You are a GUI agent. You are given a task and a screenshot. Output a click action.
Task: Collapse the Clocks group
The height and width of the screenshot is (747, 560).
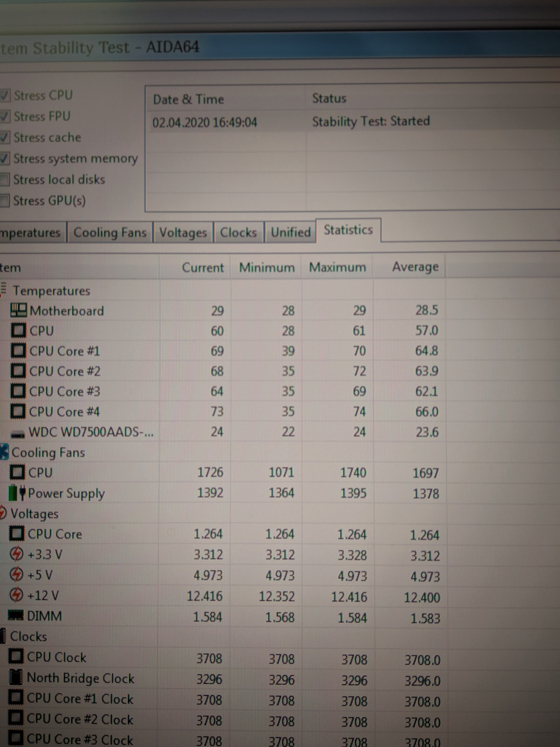click(x=3, y=636)
